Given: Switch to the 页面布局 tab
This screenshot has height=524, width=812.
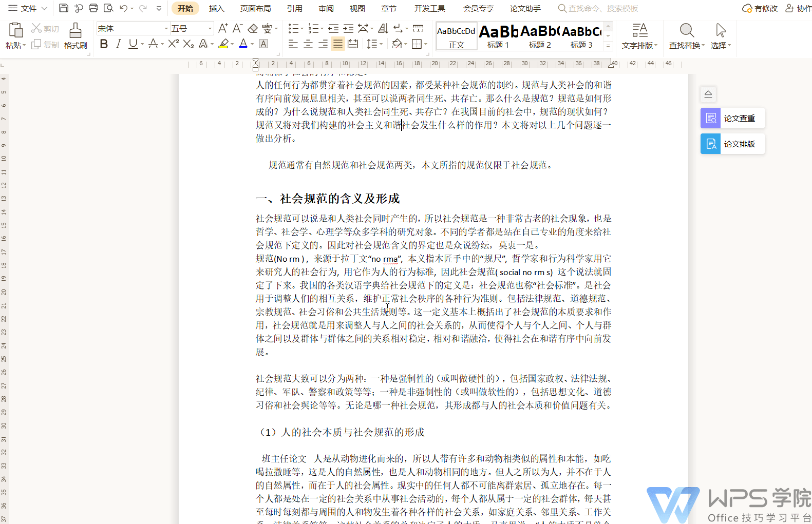Looking at the screenshot, I should [x=256, y=8].
